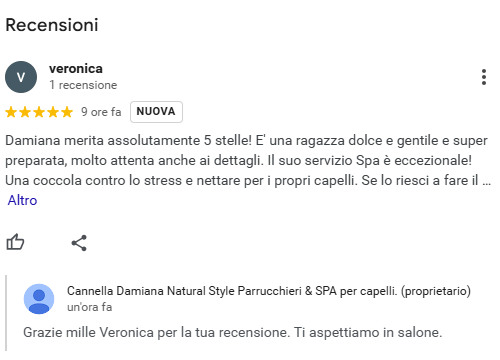Screen dimensions: 500x360
Task: Click the fourth yellow rating star
Action: coord(53,112)
